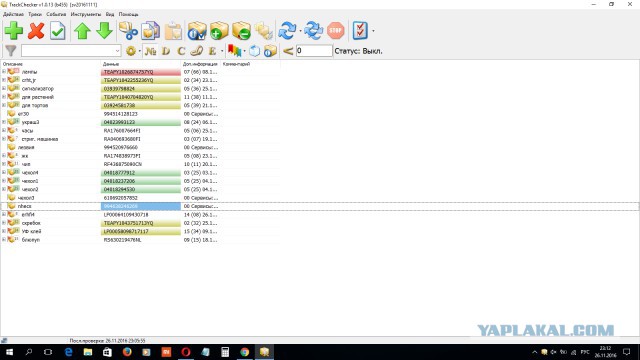This screenshot has width=640, height=360.
Task: Open the Инструменты menu
Action: coord(85,14)
